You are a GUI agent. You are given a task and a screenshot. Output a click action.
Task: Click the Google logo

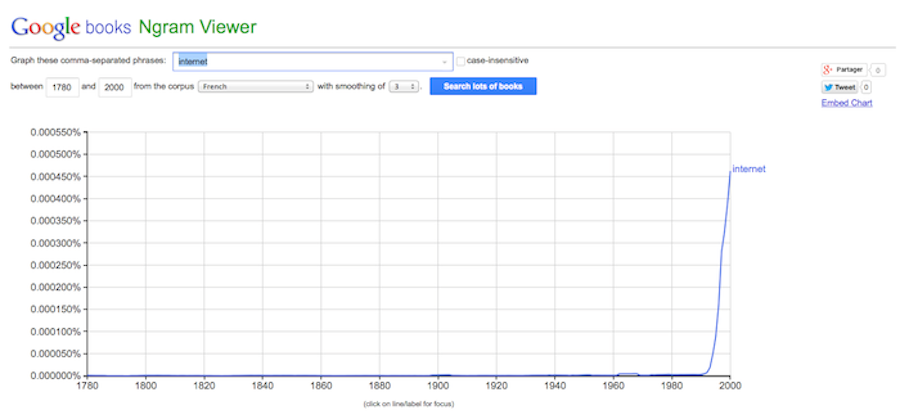(46, 27)
